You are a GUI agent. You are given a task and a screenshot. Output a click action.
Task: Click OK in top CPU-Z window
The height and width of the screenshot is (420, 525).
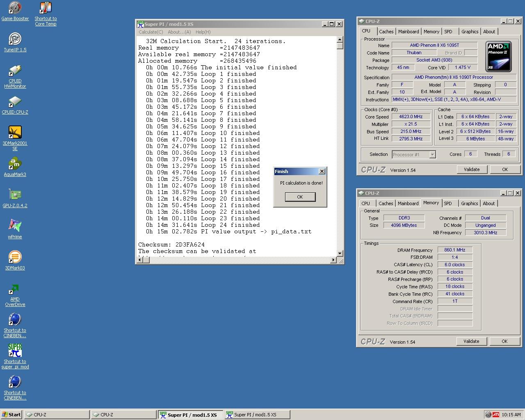pyautogui.click(x=505, y=169)
